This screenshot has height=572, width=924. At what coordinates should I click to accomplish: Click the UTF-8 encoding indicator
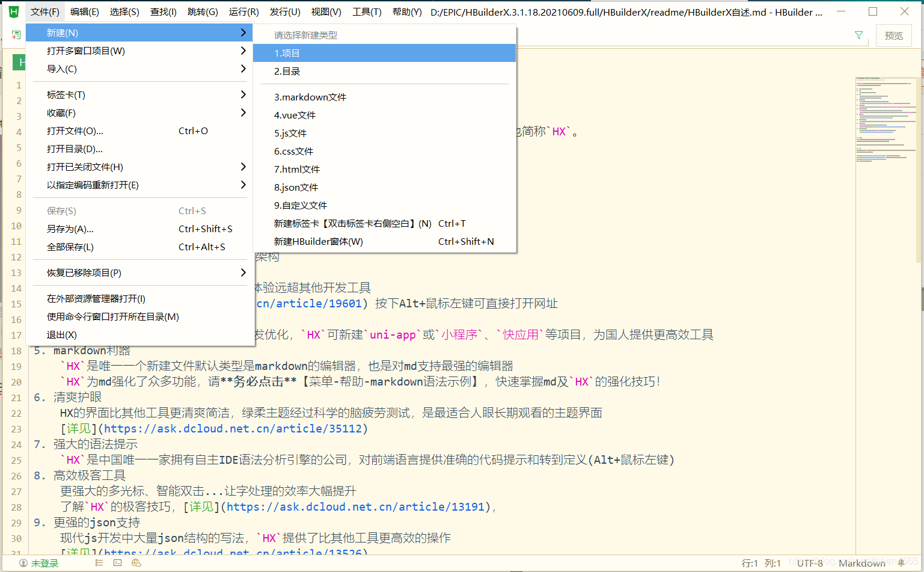(x=810, y=563)
